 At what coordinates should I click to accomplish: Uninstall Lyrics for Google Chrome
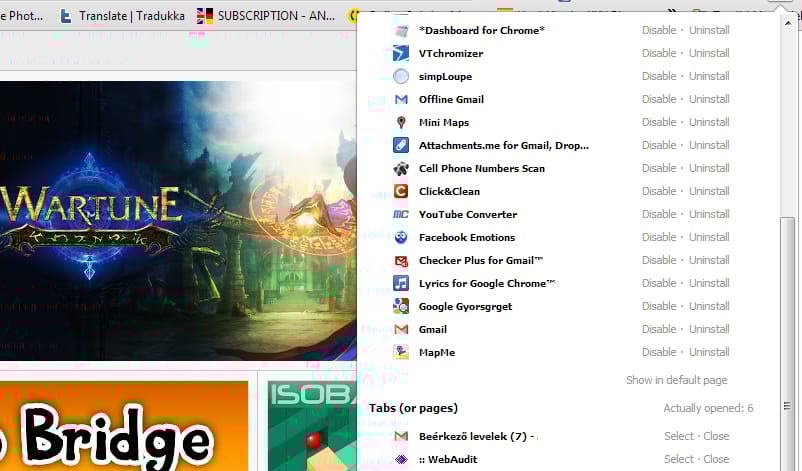(709, 283)
